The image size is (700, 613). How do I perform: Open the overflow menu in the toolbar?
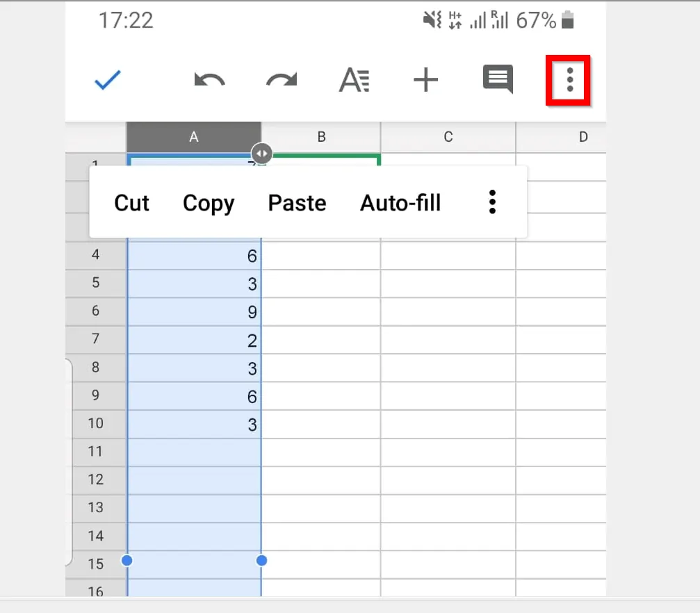(569, 80)
